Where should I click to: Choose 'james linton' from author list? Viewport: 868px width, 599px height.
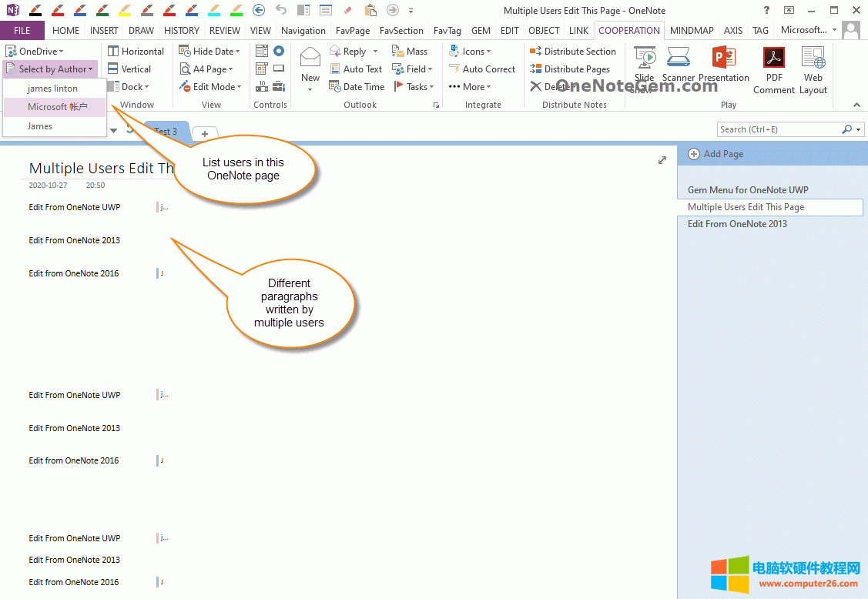52,89
